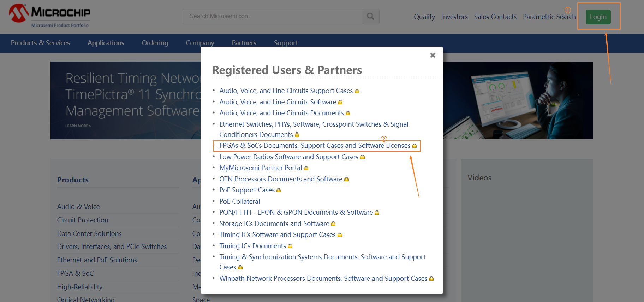644x302 pixels.
Task: Open the Company menu
Action: pyautogui.click(x=200, y=43)
